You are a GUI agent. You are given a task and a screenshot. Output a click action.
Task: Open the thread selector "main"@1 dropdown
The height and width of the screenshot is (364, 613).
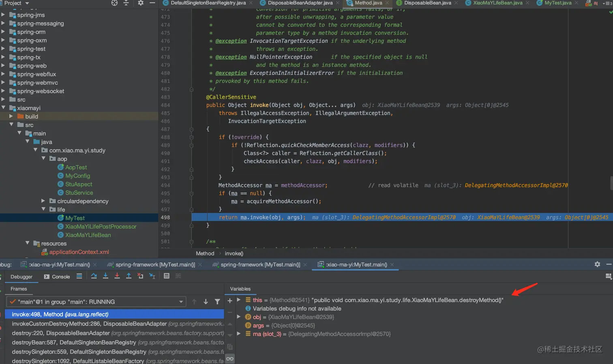click(x=180, y=302)
